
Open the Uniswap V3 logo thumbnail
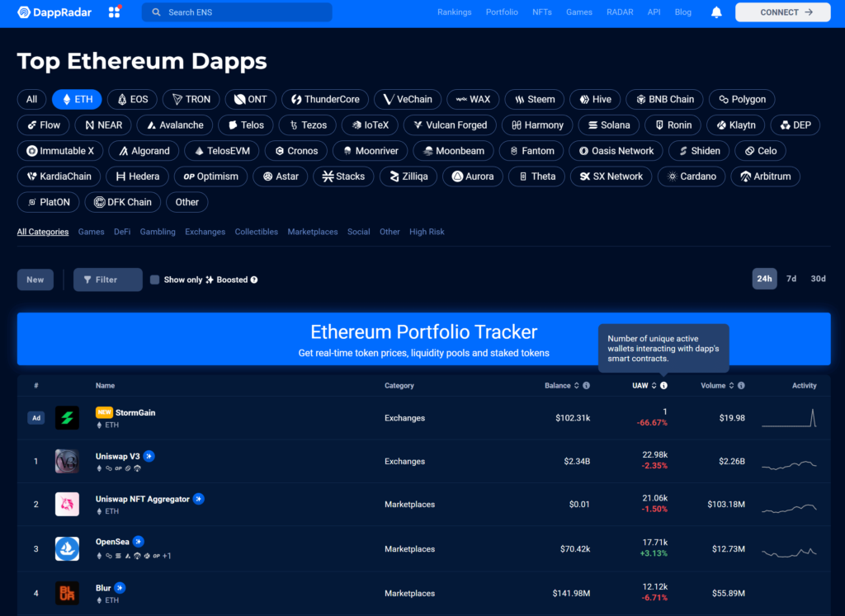[x=68, y=462]
